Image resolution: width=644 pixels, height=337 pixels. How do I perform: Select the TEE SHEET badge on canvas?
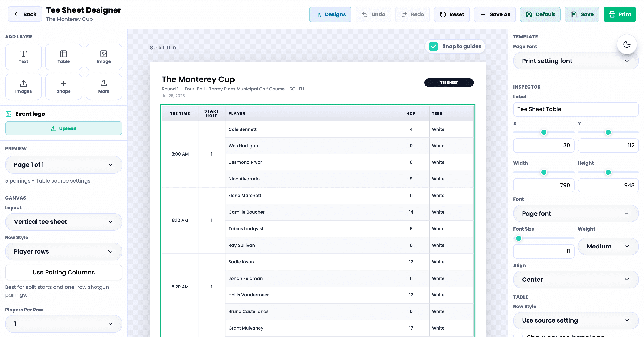(x=449, y=82)
